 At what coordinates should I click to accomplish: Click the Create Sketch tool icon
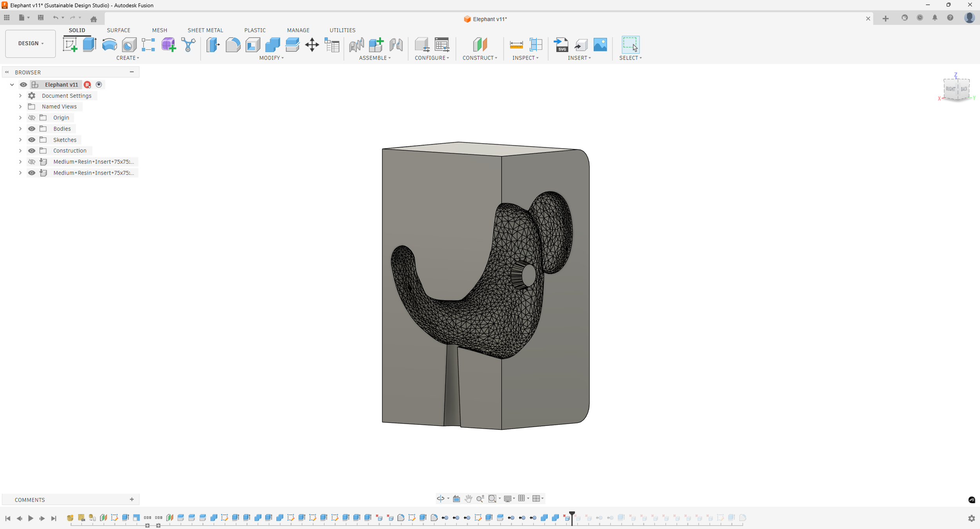pyautogui.click(x=70, y=45)
